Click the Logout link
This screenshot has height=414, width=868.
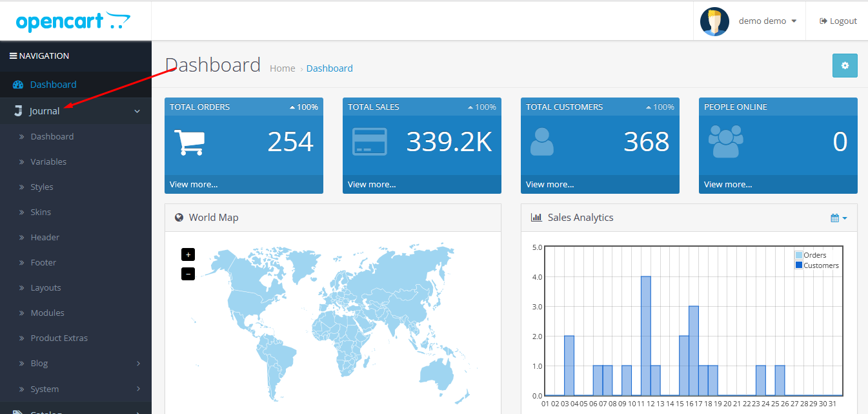click(838, 21)
